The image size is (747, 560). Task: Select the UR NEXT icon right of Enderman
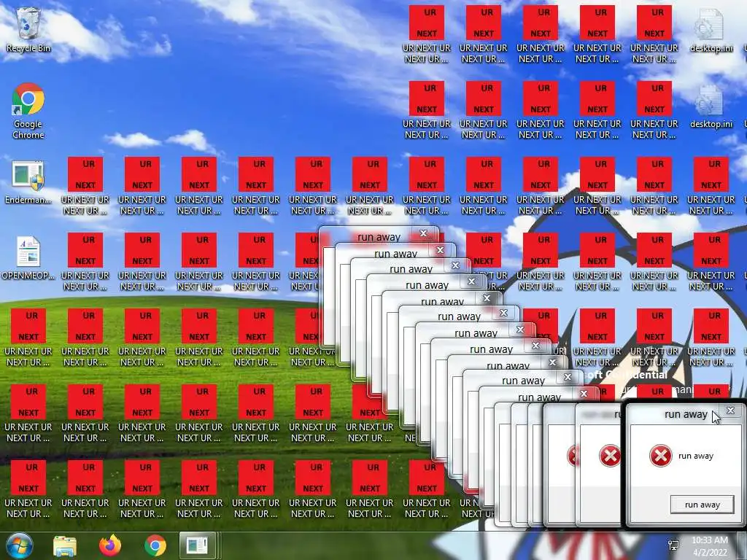point(85,187)
